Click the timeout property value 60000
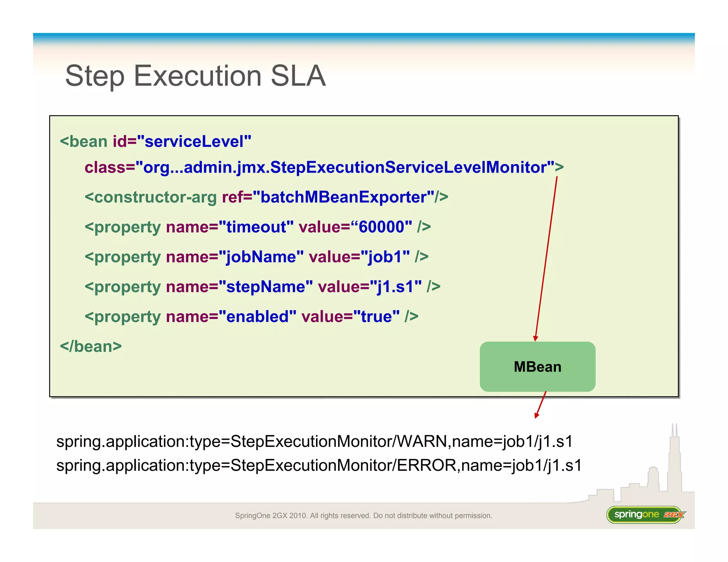This screenshot has width=728, height=562. click(381, 227)
